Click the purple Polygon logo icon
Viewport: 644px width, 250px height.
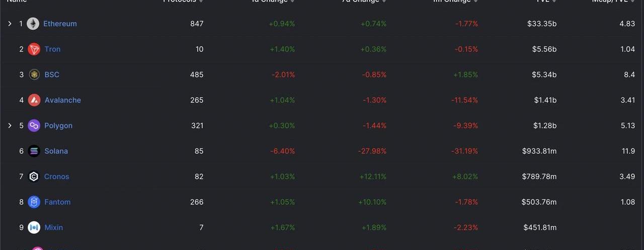pos(34,126)
